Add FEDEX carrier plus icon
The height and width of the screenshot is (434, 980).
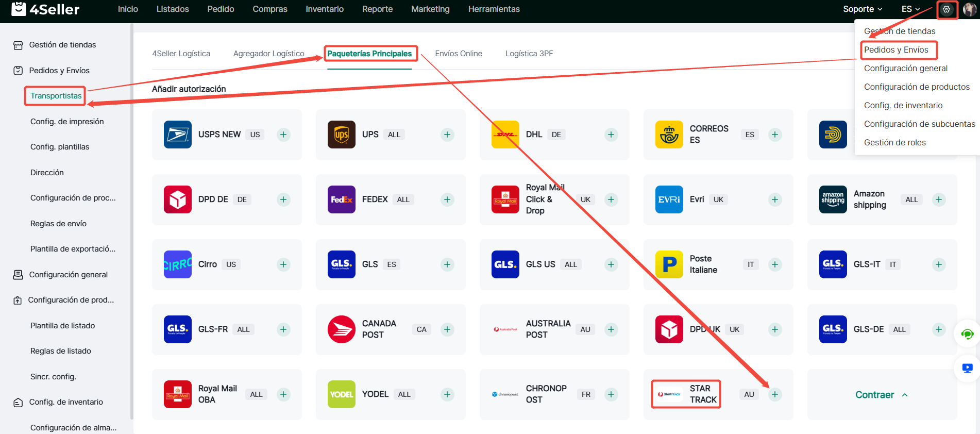pyautogui.click(x=447, y=199)
